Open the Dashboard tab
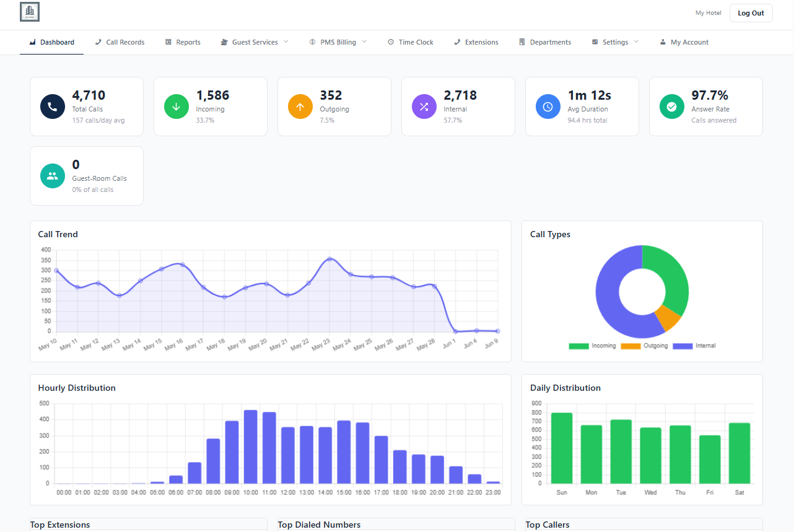 click(52, 42)
